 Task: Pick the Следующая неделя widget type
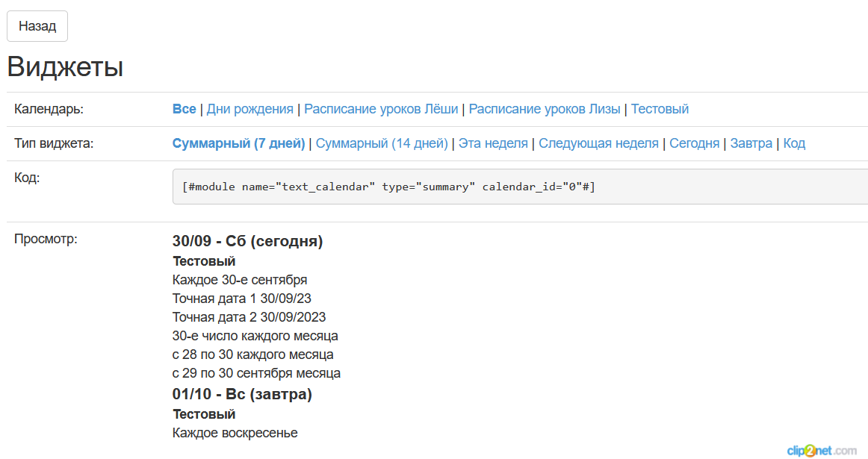(x=598, y=143)
